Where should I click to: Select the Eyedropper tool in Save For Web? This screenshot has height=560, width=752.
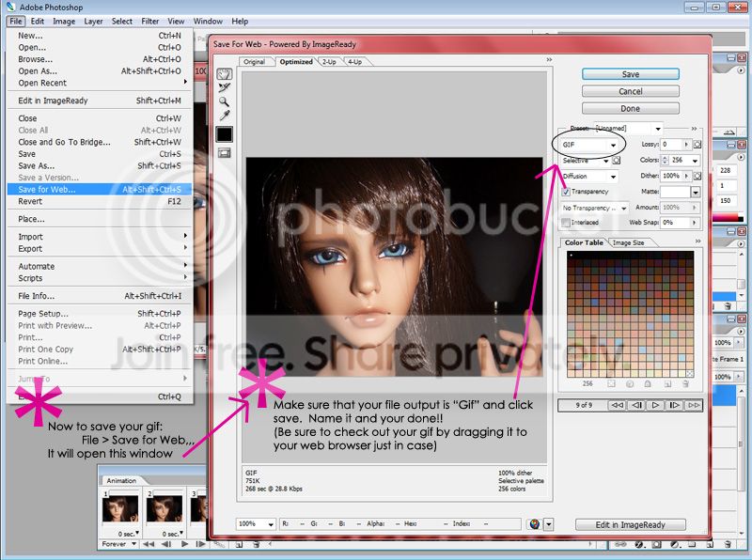pos(224,115)
